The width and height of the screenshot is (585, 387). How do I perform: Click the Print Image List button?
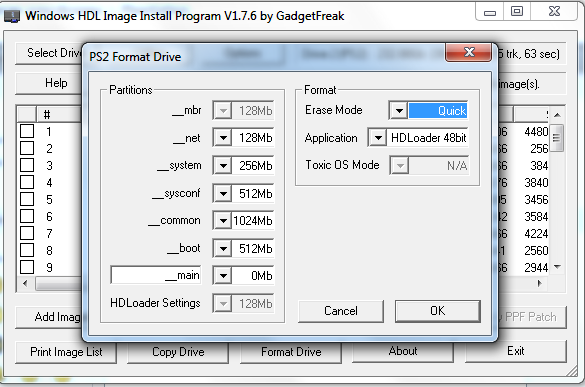66,352
